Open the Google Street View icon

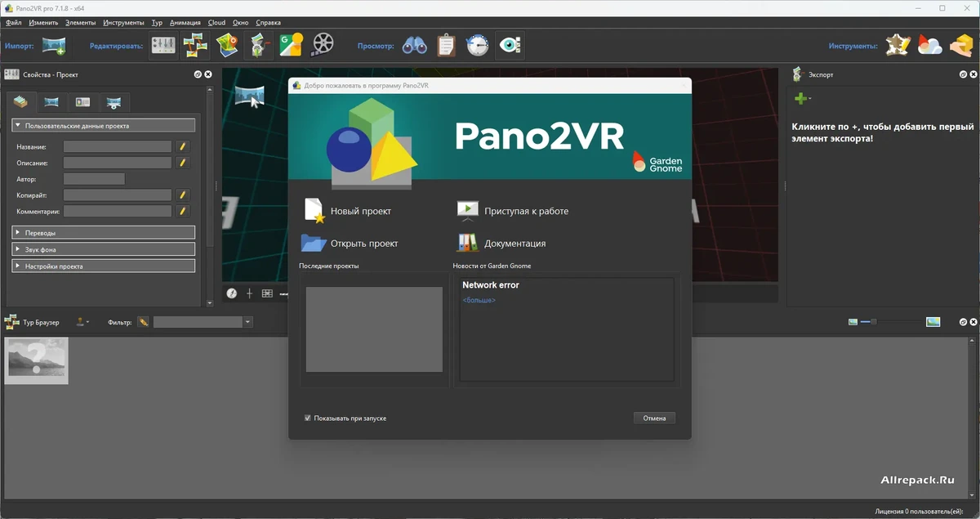click(291, 46)
